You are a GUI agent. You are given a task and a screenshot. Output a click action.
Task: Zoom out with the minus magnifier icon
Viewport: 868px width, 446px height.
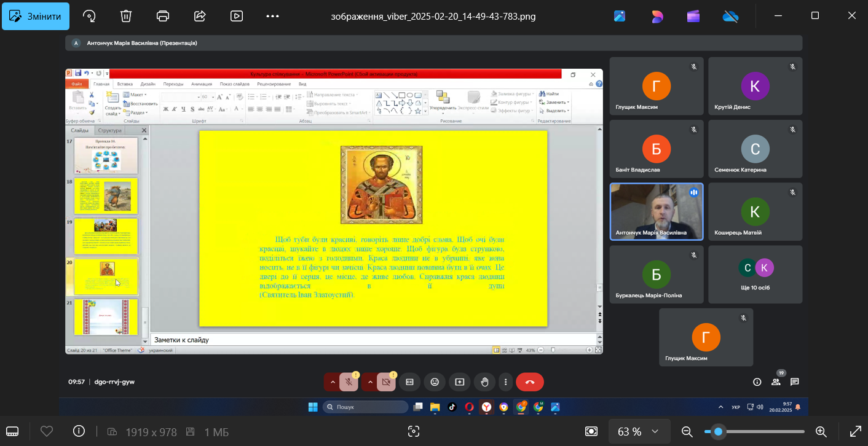[687, 431]
